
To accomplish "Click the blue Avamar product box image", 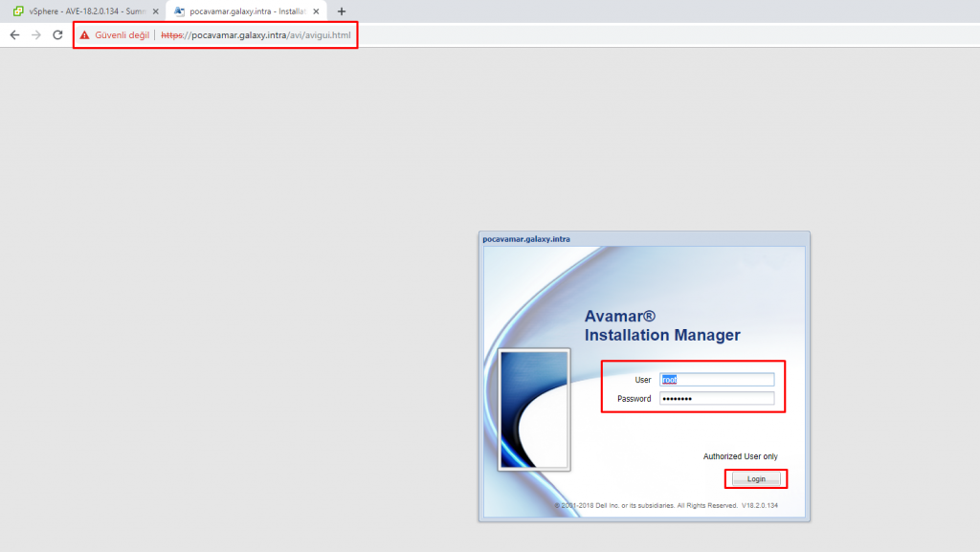I will [x=534, y=409].
